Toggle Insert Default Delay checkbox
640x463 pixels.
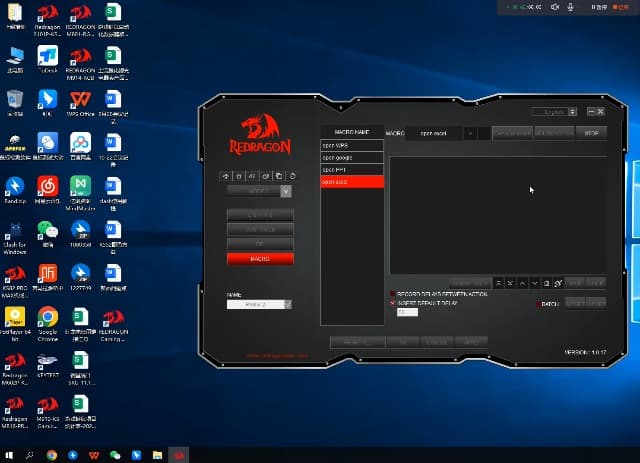[x=393, y=303]
